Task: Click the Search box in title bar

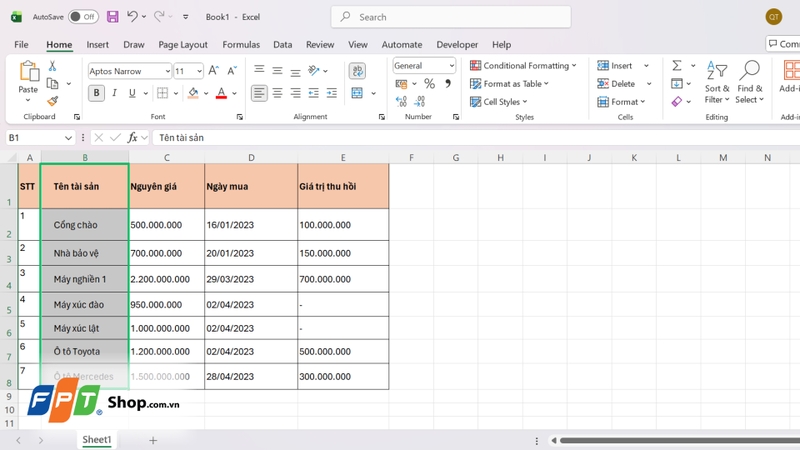Action: 451,17
